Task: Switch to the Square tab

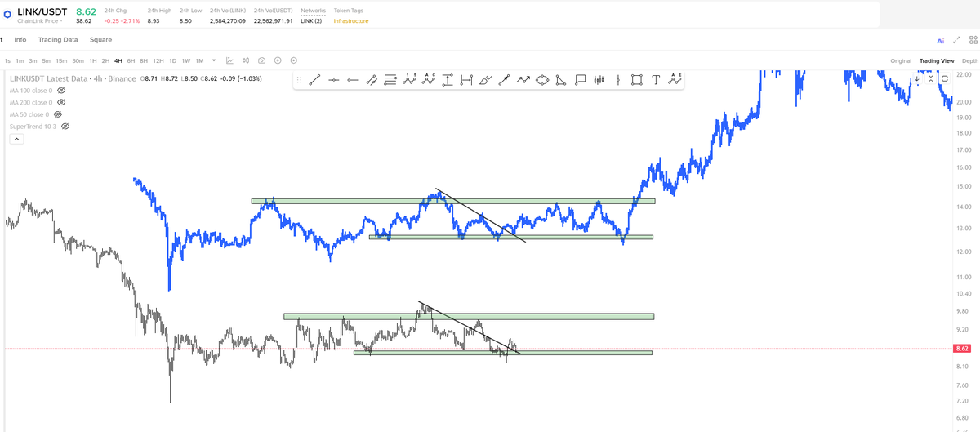Action: pyautogui.click(x=101, y=39)
